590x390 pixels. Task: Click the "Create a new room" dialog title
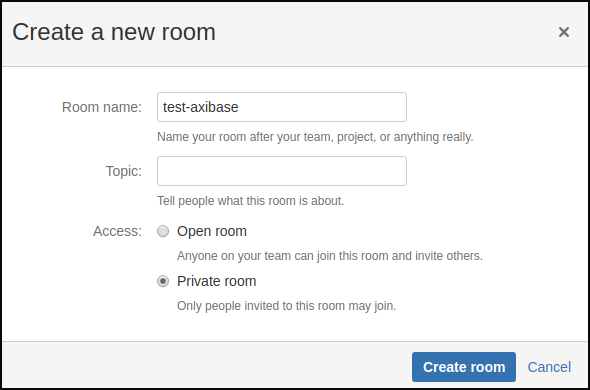[x=114, y=32]
